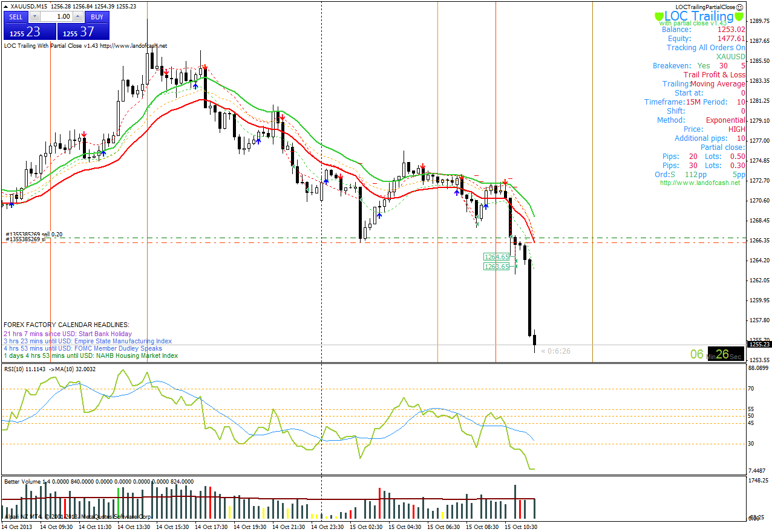Viewport: 772px width, 532px height.
Task: Click the 1255 37 buy price tile
Action: pos(83,32)
